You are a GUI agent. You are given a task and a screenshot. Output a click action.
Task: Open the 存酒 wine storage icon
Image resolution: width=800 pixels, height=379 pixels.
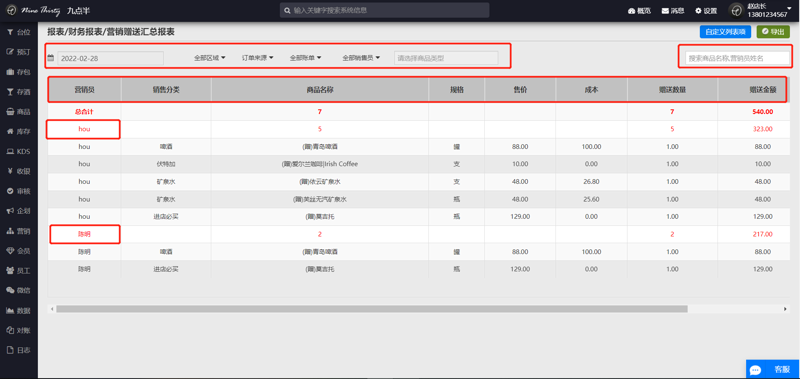pyautogui.click(x=10, y=92)
